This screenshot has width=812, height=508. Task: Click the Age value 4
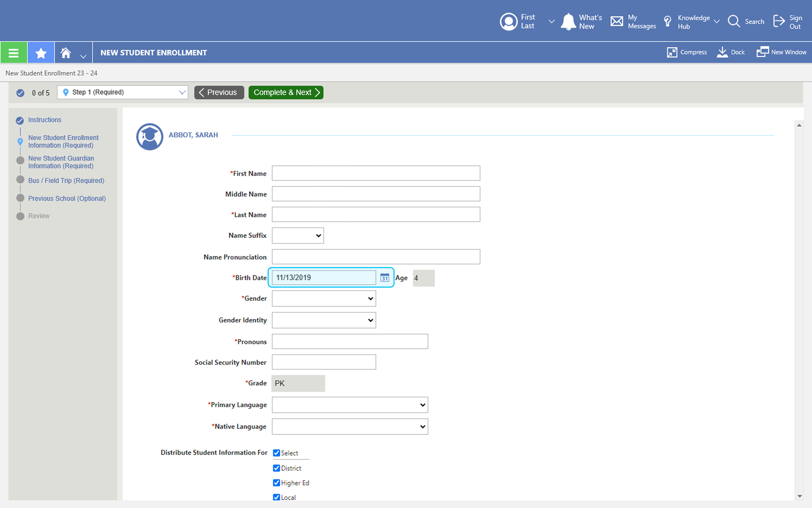[423, 278]
